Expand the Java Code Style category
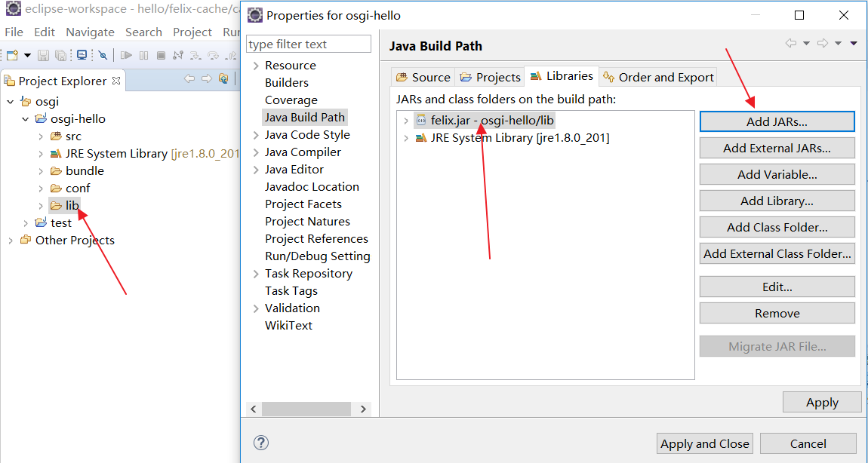The height and width of the screenshot is (463, 868). [256, 135]
